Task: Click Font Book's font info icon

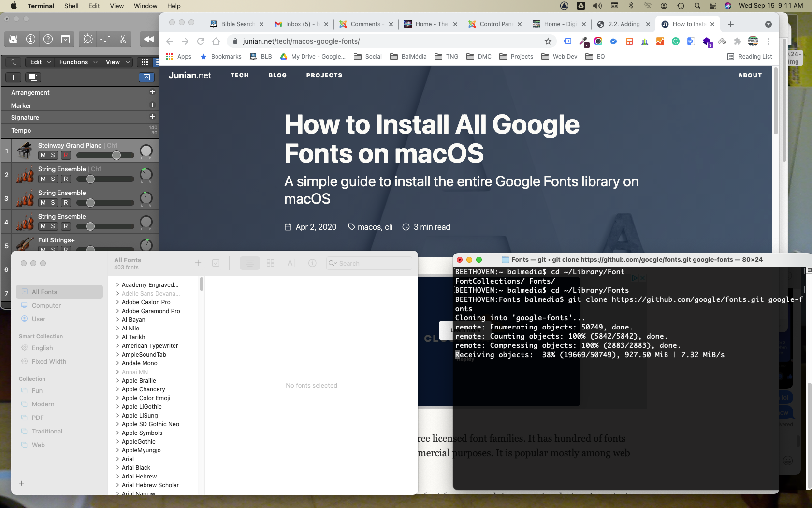Action: click(312, 263)
